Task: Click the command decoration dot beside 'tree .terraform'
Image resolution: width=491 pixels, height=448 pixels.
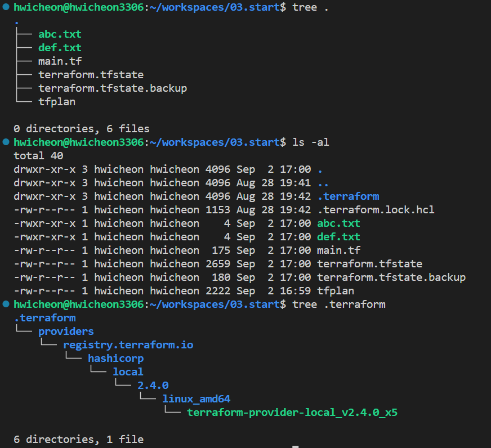Action: pyautogui.click(x=6, y=304)
